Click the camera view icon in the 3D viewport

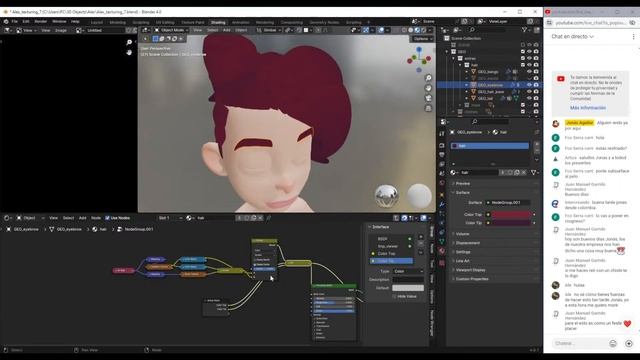pyautogui.click(x=428, y=98)
